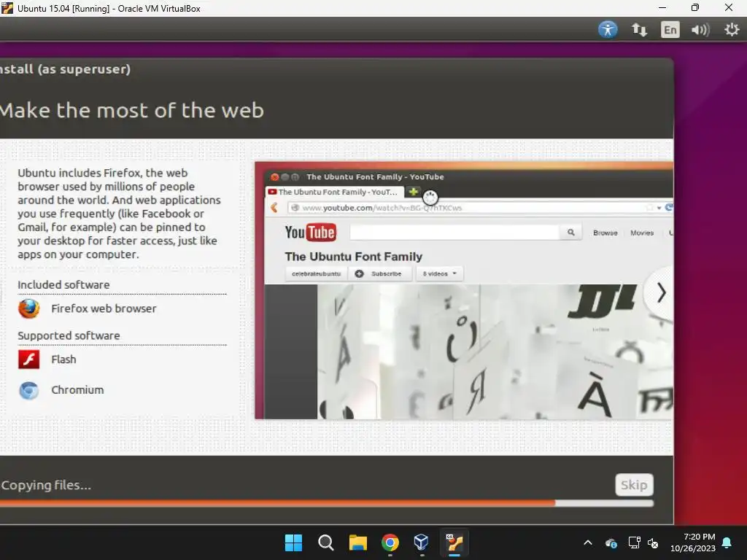Open Google Chrome from the taskbar
The height and width of the screenshot is (560, 747).
coord(390,542)
